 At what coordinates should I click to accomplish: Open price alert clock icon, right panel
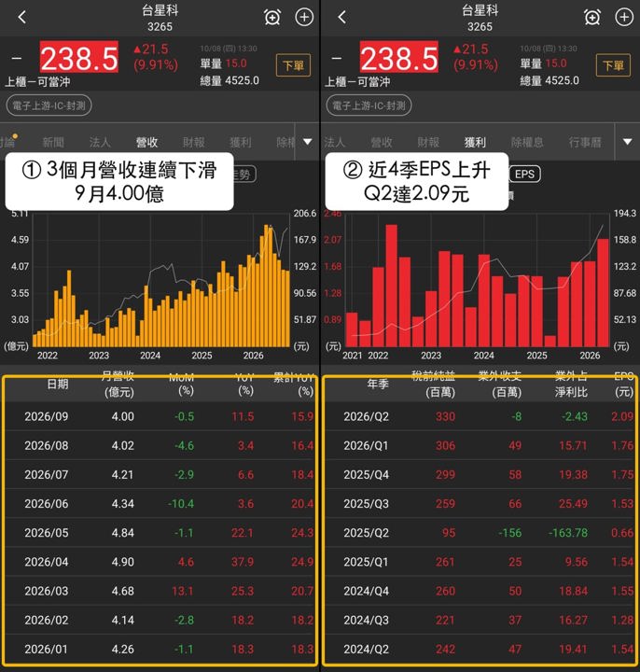(592, 18)
